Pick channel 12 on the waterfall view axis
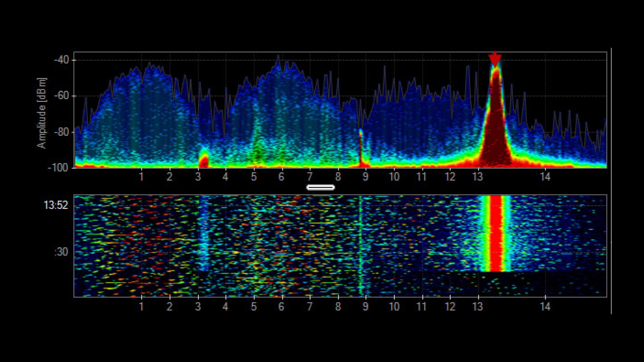Viewport: 644px width, 362px height. tap(450, 306)
